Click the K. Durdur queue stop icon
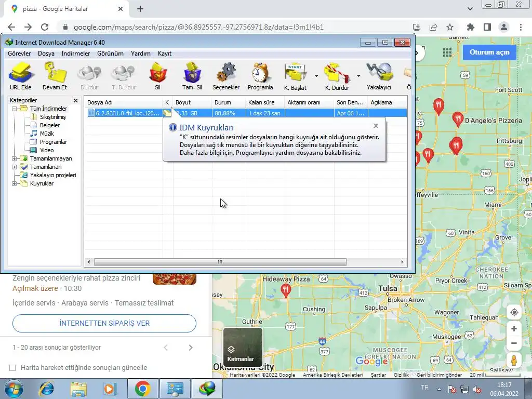 point(337,76)
